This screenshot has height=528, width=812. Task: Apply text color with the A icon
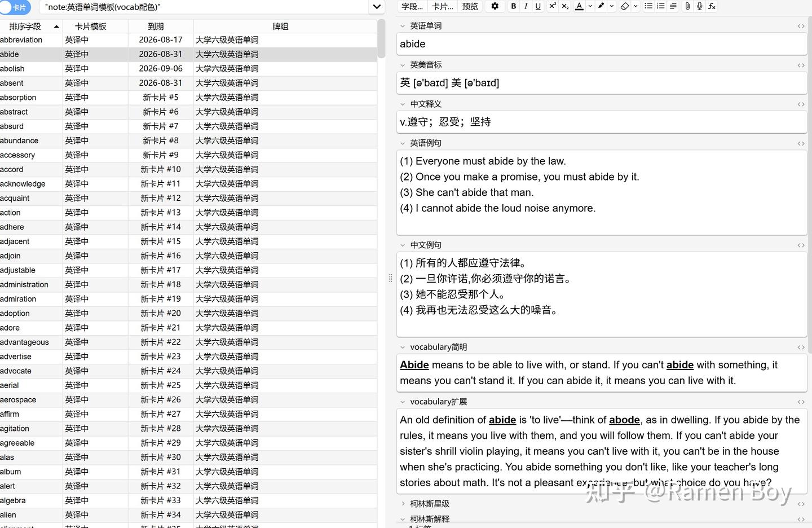579,6
